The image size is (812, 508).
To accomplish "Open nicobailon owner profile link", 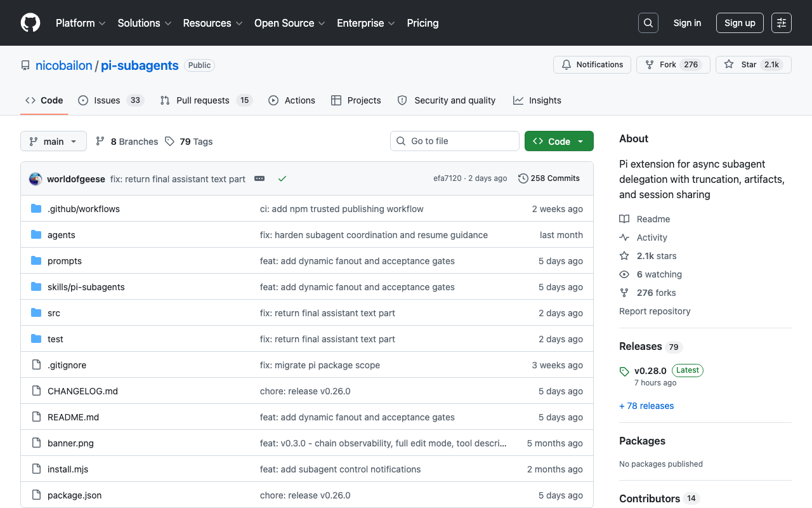I will coord(64,65).
